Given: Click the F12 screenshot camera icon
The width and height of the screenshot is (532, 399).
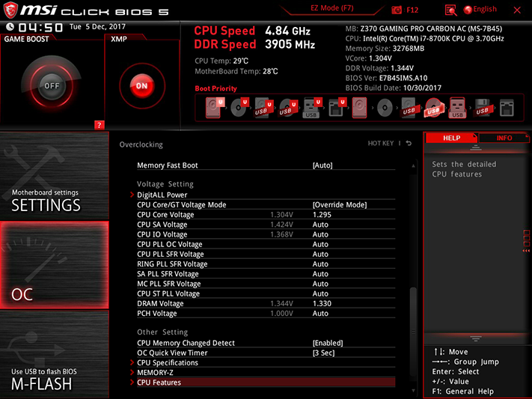Looking at the screenshot, I should (397, 10).
